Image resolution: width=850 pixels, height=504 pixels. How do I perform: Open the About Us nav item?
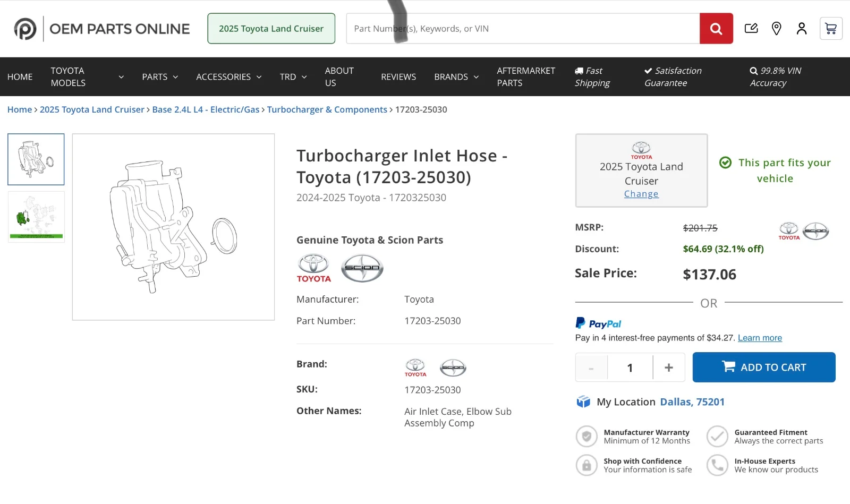[339, 77]
